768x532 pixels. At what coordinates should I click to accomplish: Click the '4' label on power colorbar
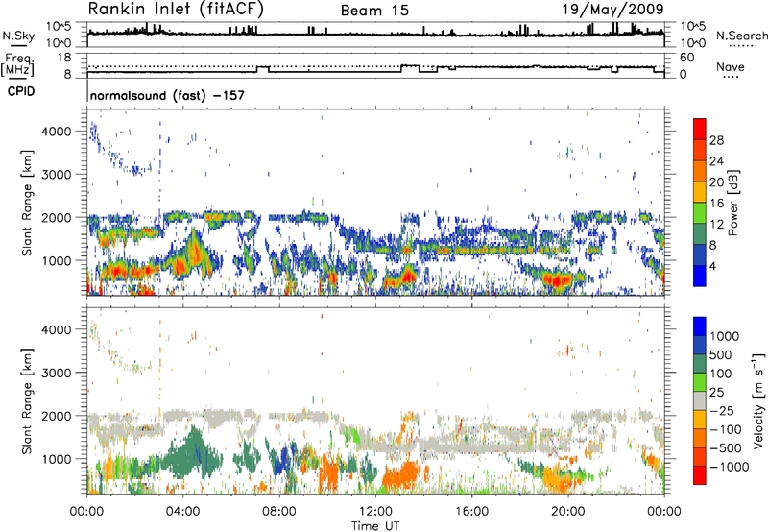712,266
